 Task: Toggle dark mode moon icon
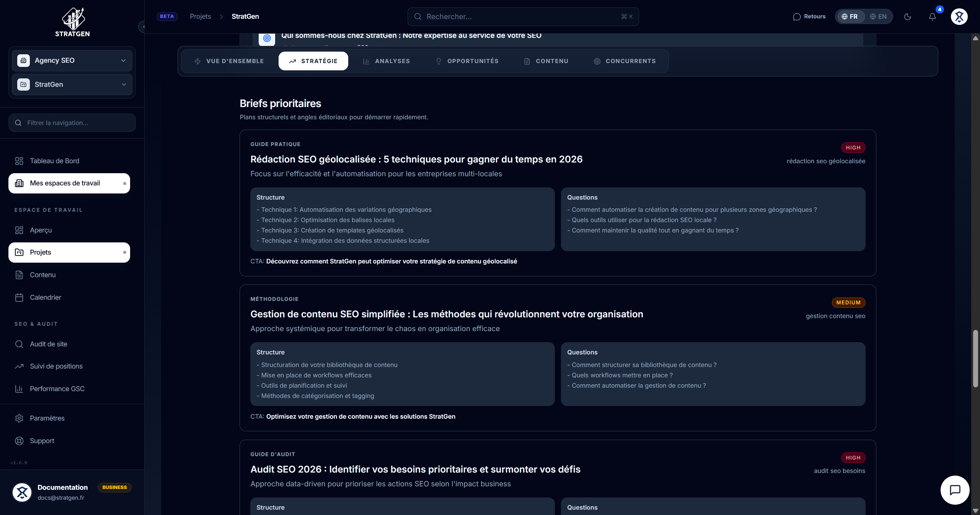point(907,16)
